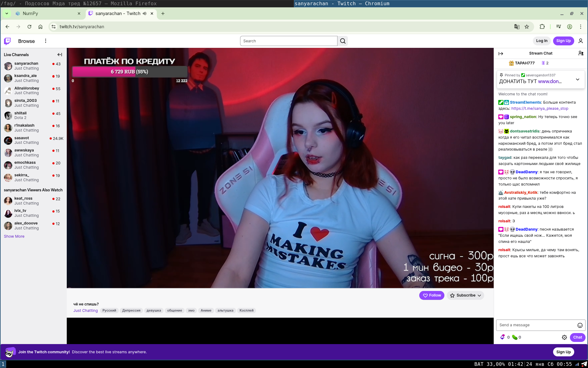Mute the sanyarachan tab audio
Viewport: 588px width, 368px height.
[145, 13]
